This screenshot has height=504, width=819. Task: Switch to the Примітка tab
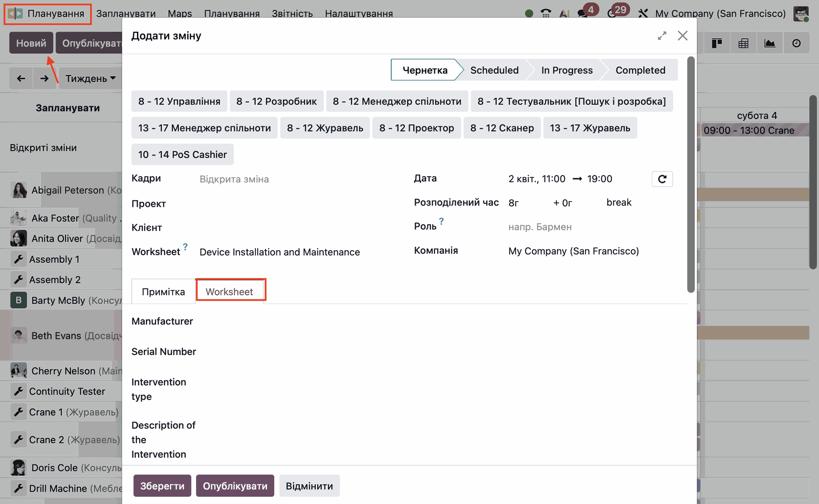pos(163,292)
